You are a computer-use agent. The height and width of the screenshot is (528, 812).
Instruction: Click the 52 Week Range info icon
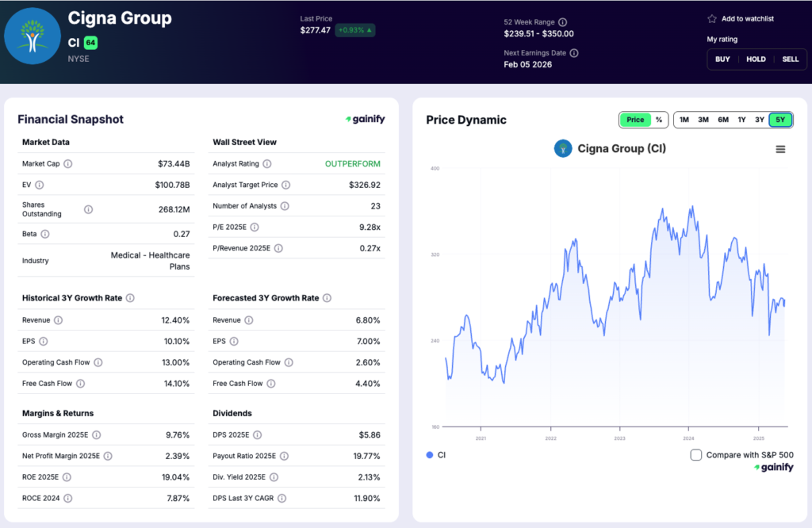tap(561, 21)
